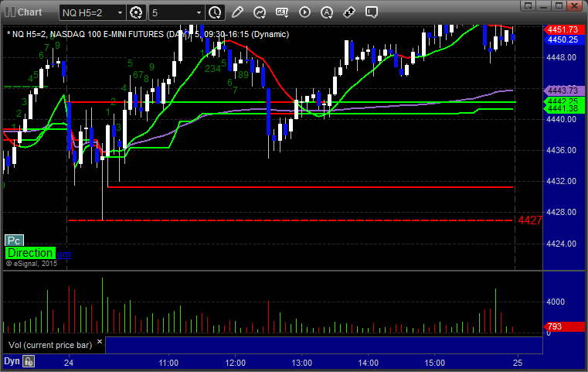The width and height of the screenshot is (588, 372).
Task: Toggle the lock icon next to Dyn
Action: click(x=29, y=361)
